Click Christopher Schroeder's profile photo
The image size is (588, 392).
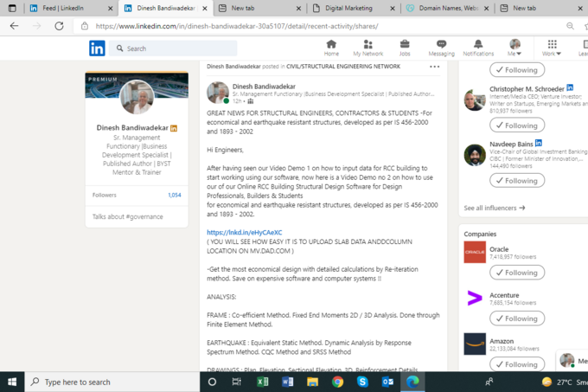[x=475, y=100]
